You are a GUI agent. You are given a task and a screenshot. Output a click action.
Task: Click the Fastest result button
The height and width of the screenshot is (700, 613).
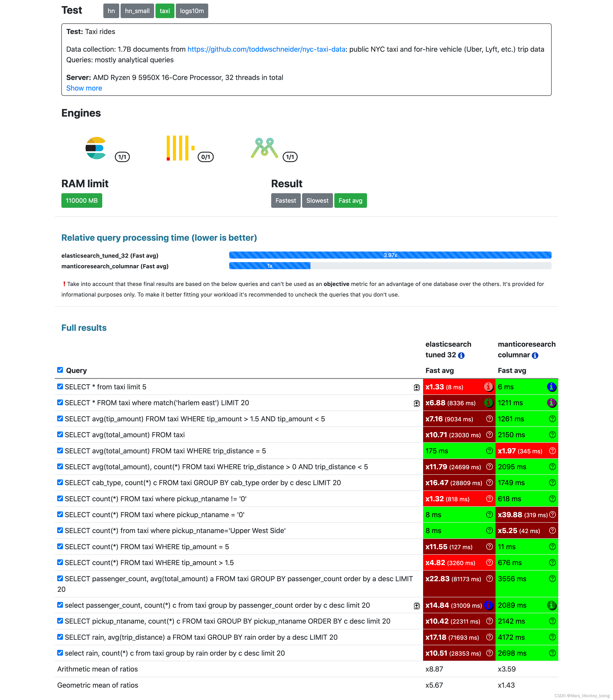[286, 201]
